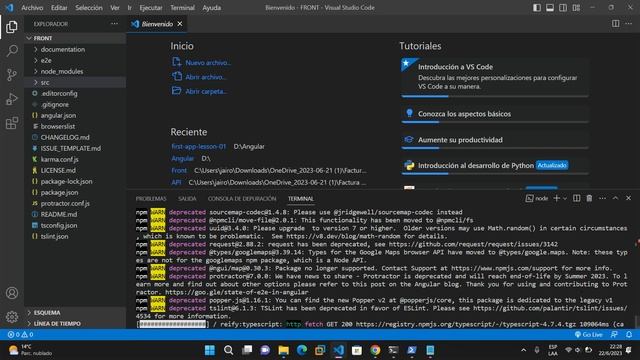Toggle secondary side bar layout icon
The image size is (640, 360).
(563, 7)
